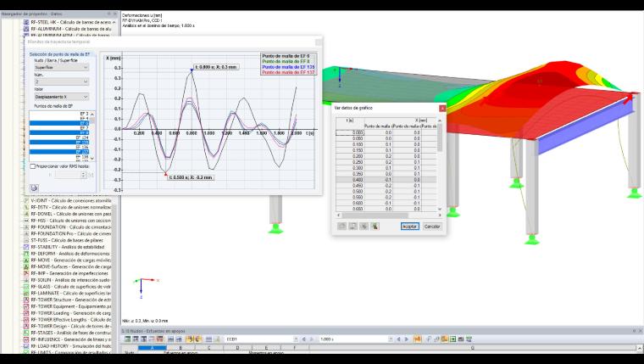Screen dimensions: 644x364
Task: Select mesh point EF 7 in list
Action: 59,128
